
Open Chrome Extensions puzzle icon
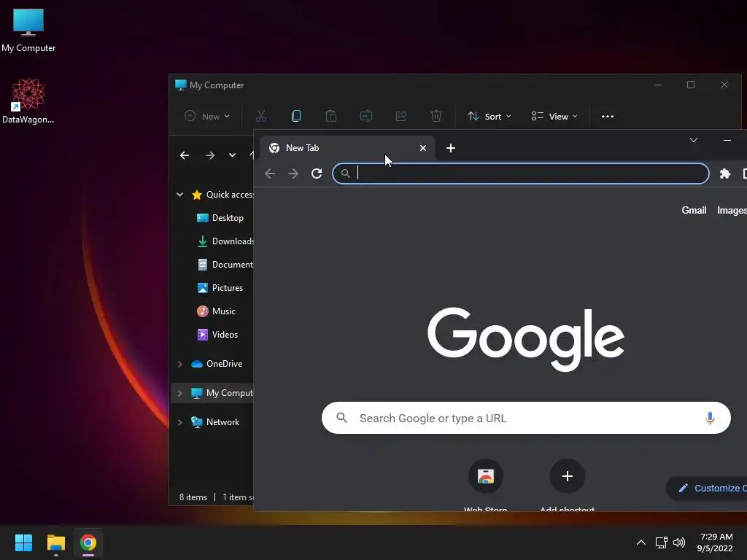coord(724,174)
